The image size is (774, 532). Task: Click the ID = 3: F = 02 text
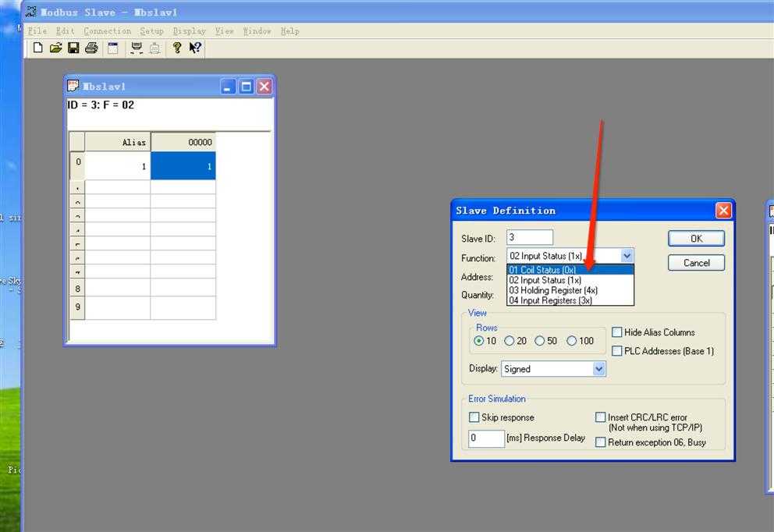pyautogui.click(x=101, y=105)
